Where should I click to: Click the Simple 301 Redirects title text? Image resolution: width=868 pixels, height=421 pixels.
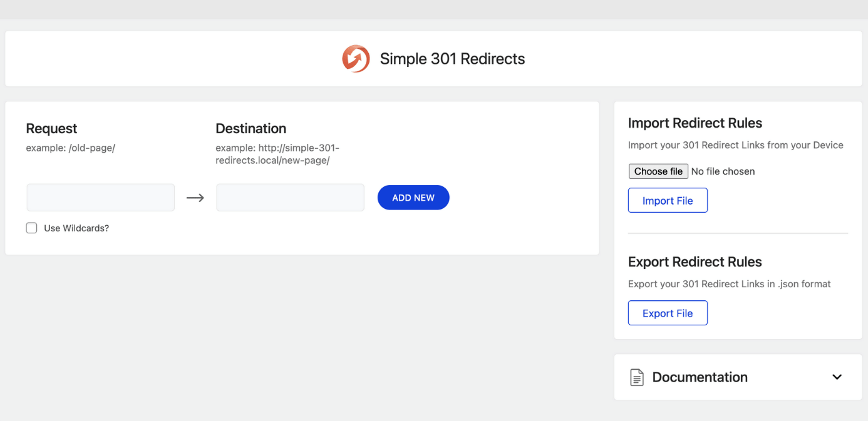[x=452, y=59]
